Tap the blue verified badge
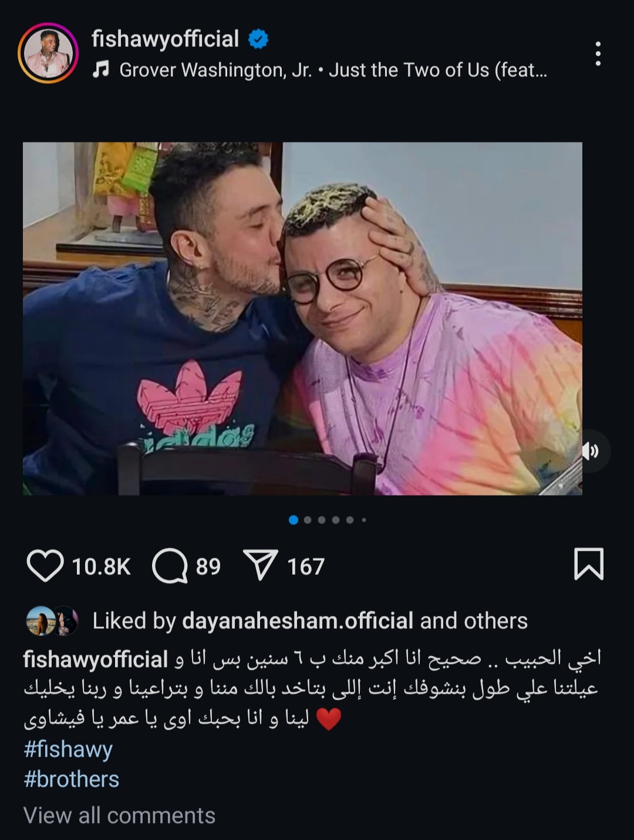 click(x=258, y=39)
